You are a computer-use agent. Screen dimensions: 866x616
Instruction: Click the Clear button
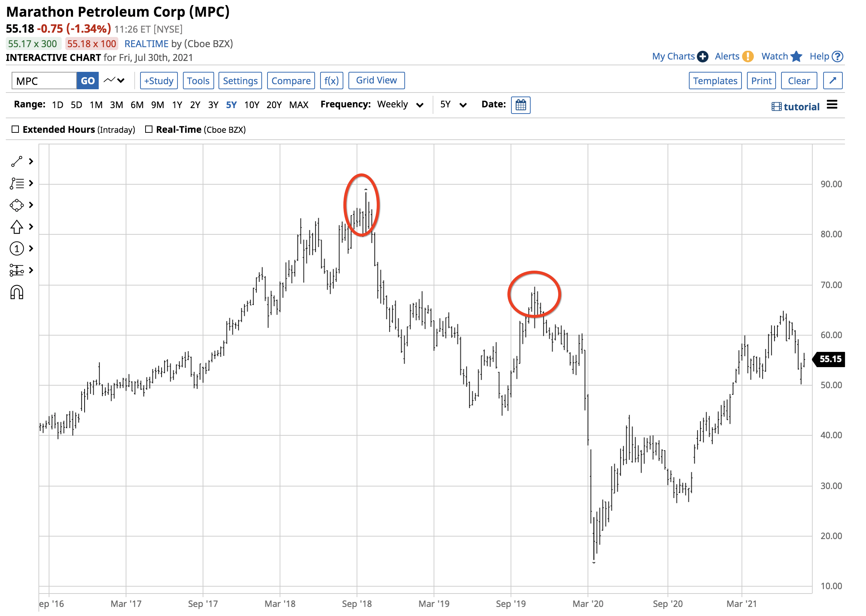coord(798,81)
